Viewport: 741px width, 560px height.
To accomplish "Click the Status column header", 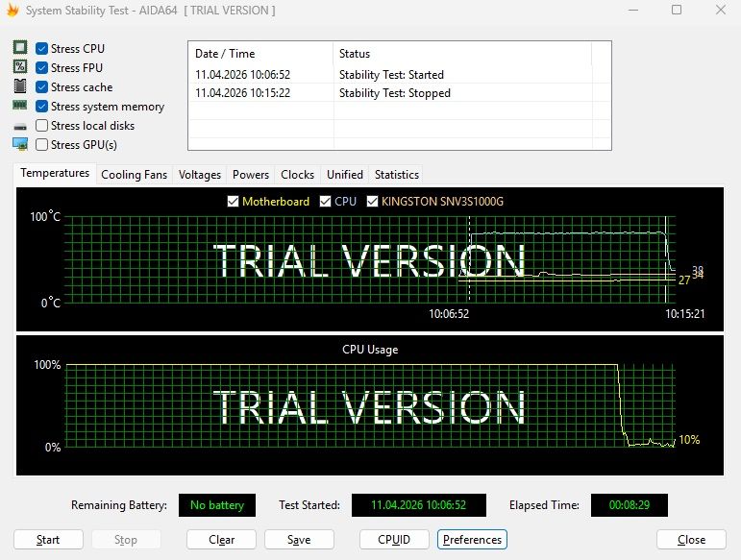I will [x=462, y=54].
